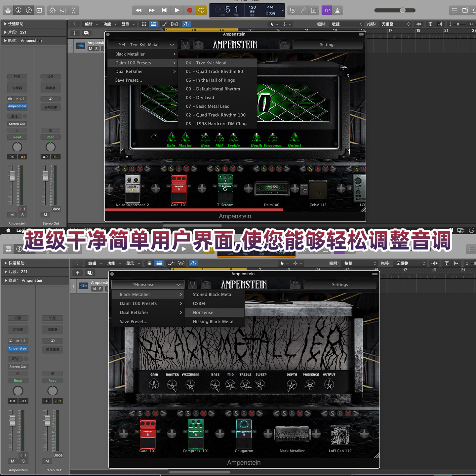476x476 pixels.
Task: Click the plus button left of Noise Suppressor-2
Action: [x=109, y=188]
